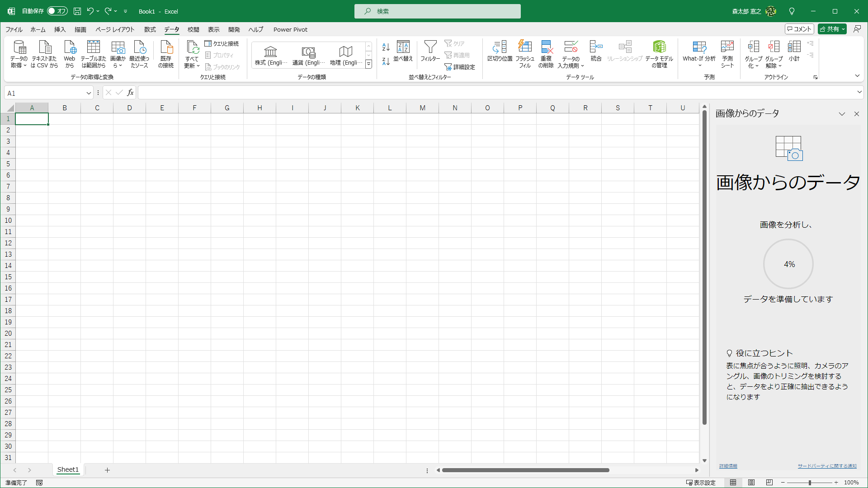Collapse the ribbon with the chevron
This screenshot has width=868, height=488.
(857, 76)
